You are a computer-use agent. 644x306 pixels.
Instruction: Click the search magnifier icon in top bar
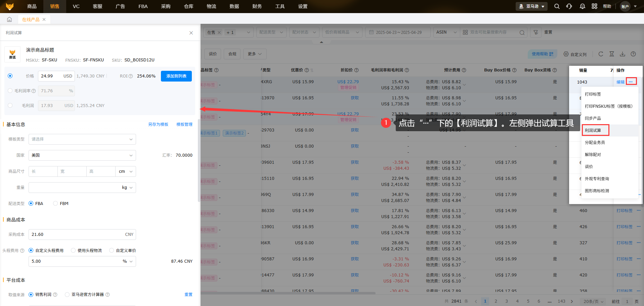pyautogui.click(x=557, y=6)
